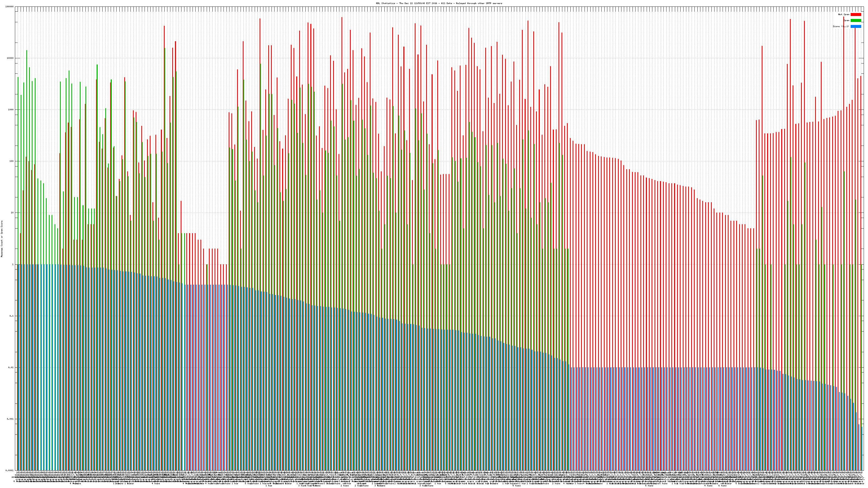The height and width of the screenshot is (488, 868).
Task: Click the 1000 y-axis tick label
Action: (11, 110)
